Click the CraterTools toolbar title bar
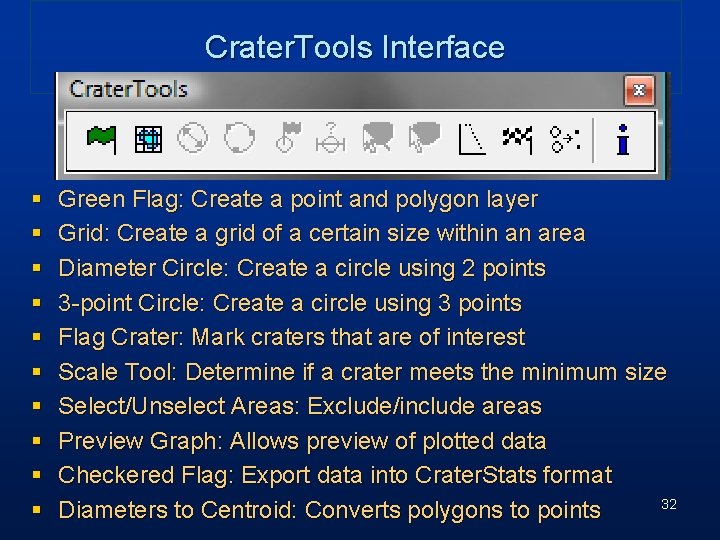The height and width of the screenshot is (540, 720). [340, 90]
